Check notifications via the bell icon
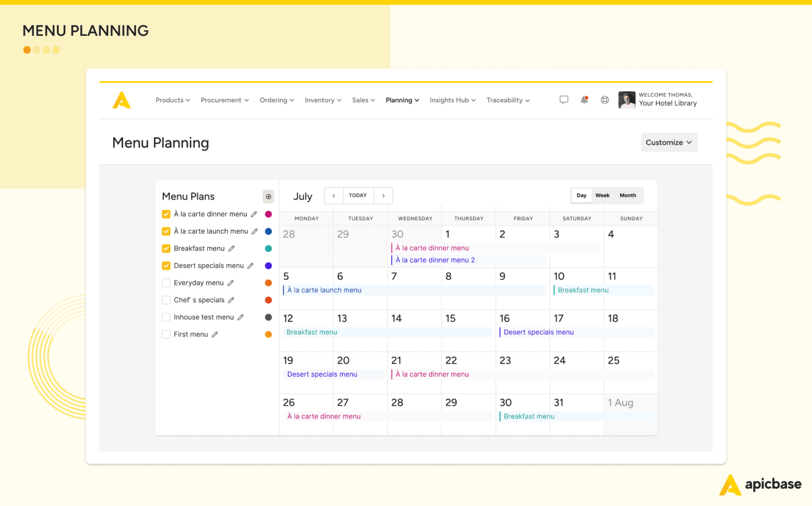The width and height of the screenshot is (812, 506). click(x=584, y=100)
